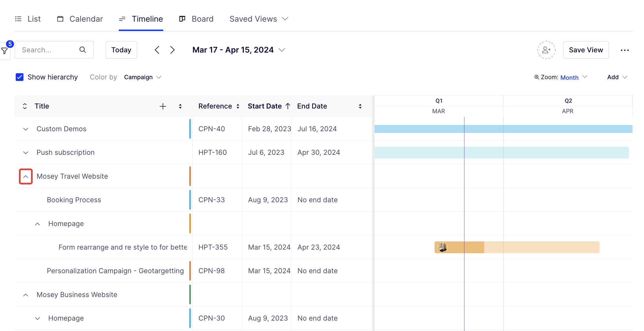Switch to the Board tab
The width and height of the screenshot is (644, 331).
click(196, 19)
